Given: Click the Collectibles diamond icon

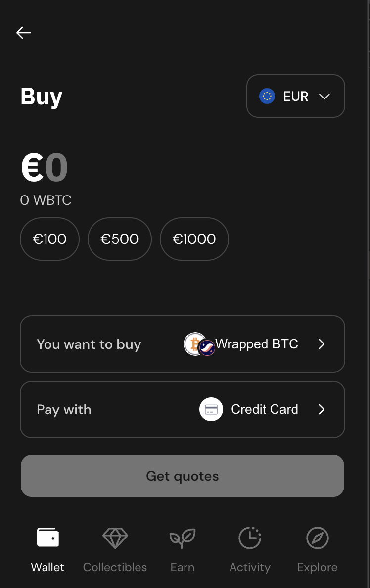Looking at the screenshot, I should (115, 539).
